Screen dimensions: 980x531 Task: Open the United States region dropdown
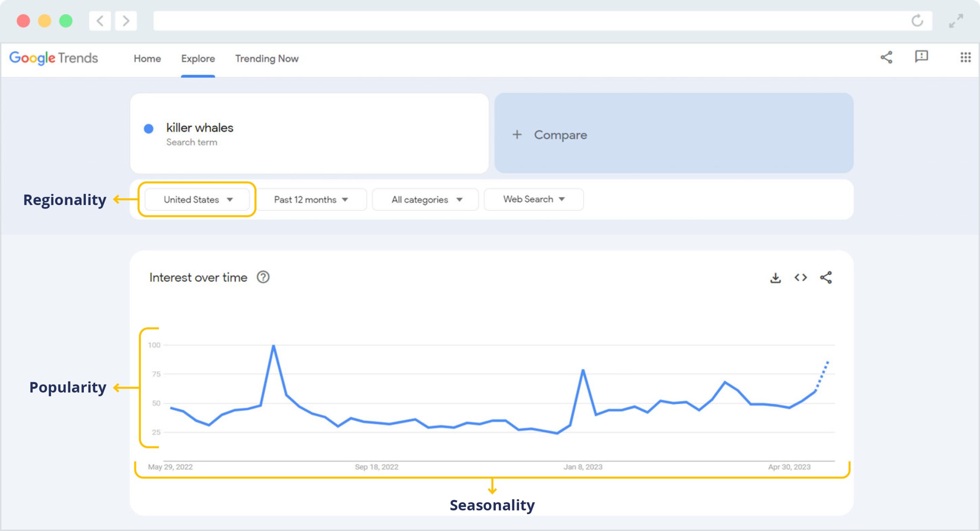point(198,200)
